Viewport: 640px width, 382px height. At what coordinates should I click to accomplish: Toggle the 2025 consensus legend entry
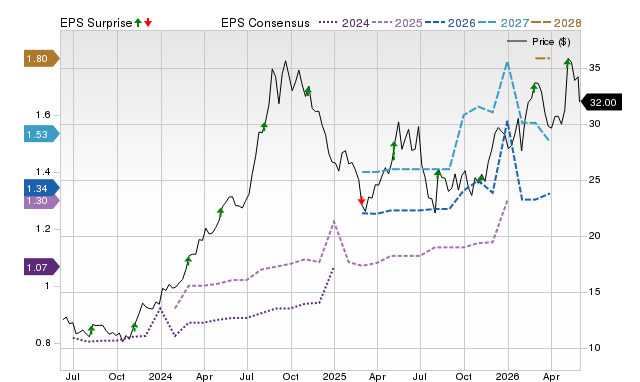pyautogui.click(x=397, y=23)
